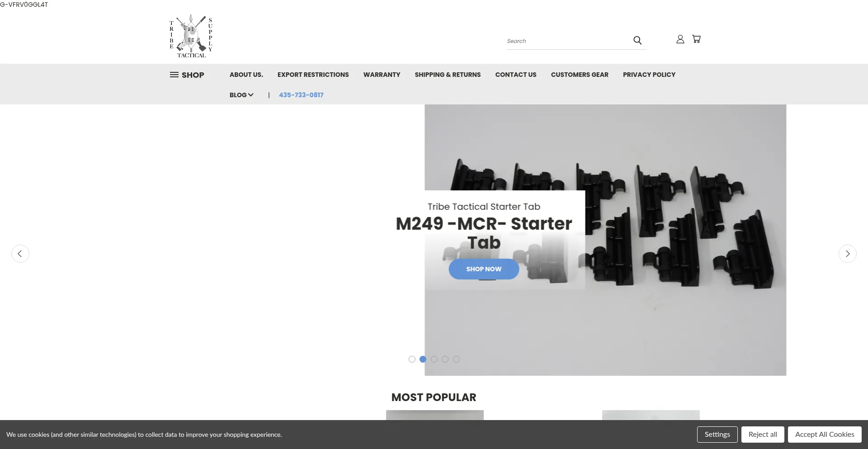Click the MOST POPULAR heading
Image resolution: width=868 pixels, height=449 pixels.
click(x=434, y=397)
